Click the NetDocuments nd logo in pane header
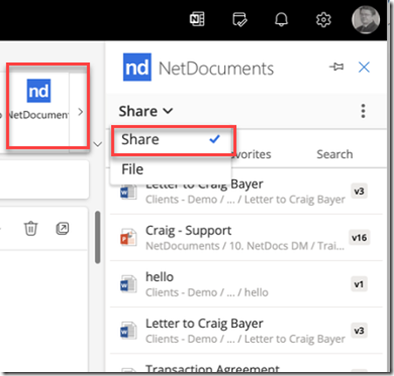The image size is (394, 376). coord(137,67)
